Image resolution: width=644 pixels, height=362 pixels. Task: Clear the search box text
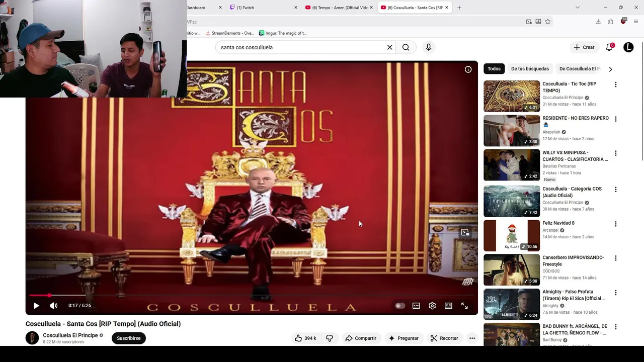[389, 47]
